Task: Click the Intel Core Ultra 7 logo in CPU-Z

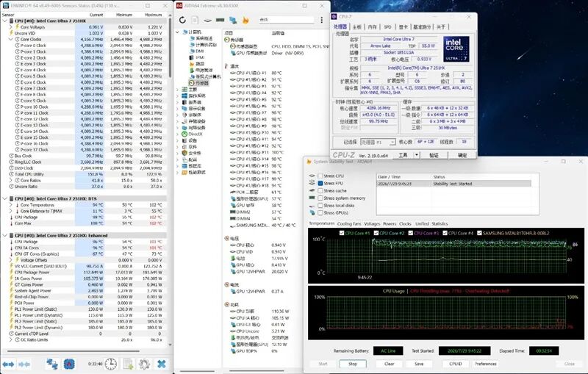Action: click(x=456, y=49)
